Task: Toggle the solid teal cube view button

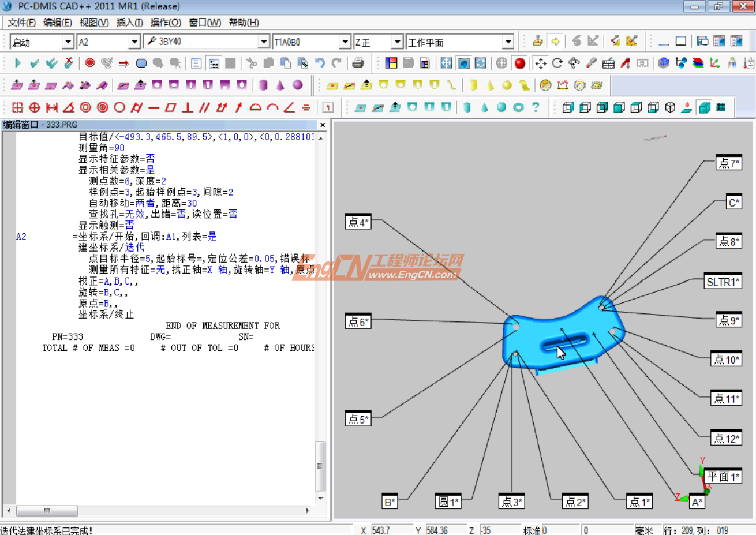Action: click(x=705, y=107)
